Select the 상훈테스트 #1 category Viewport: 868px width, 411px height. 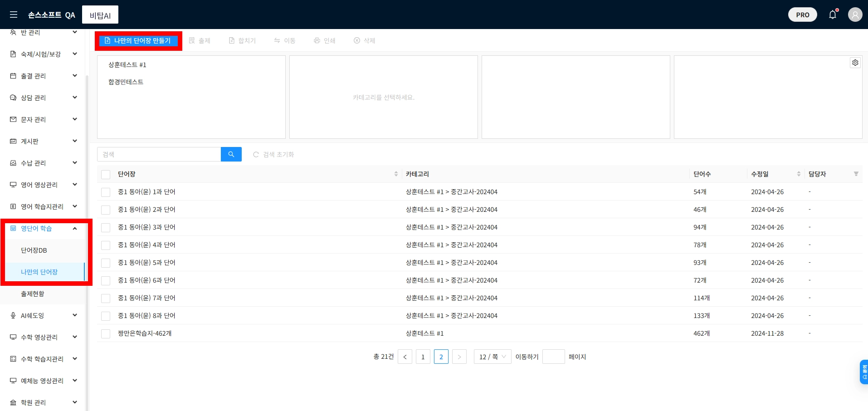coord(127,65)
